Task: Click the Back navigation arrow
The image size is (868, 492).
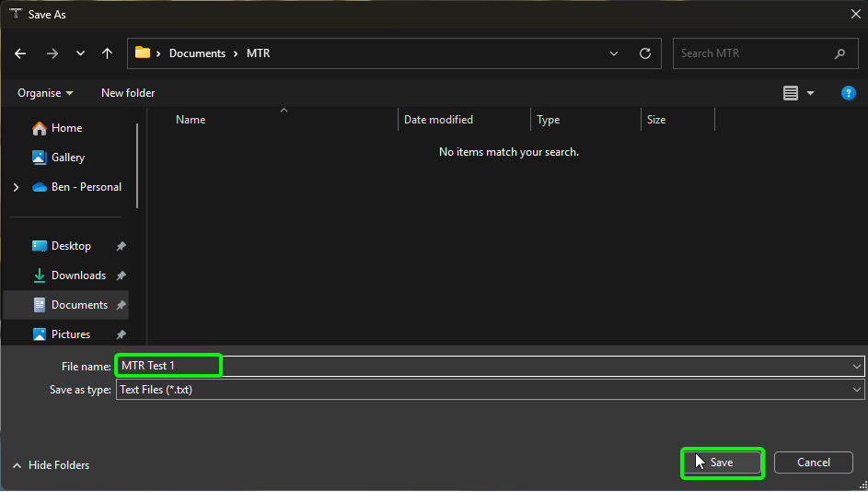Action: 20,53
